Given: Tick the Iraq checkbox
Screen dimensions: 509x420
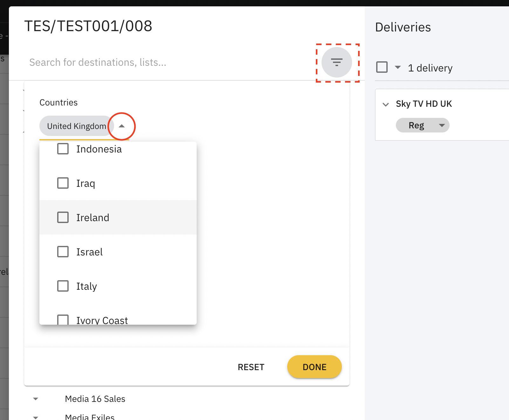Looking at the screenshot, I should 63,183.
